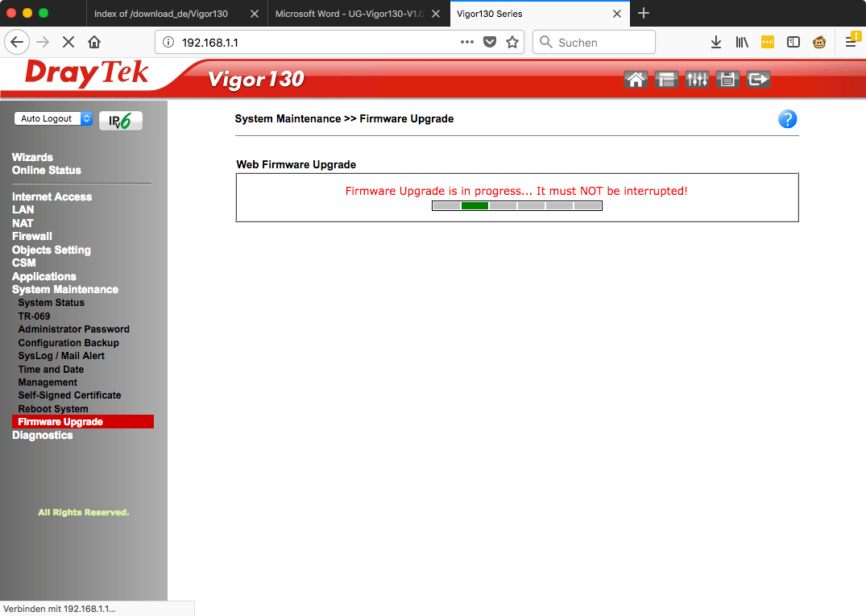Open the Management page link
The height and width of the screenshot is (616, 866).
click(x=48, y=382)
